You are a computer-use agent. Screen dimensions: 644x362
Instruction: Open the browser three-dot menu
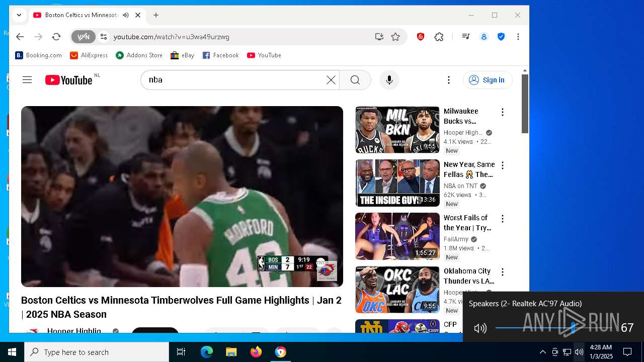click(x=518, y=37)
